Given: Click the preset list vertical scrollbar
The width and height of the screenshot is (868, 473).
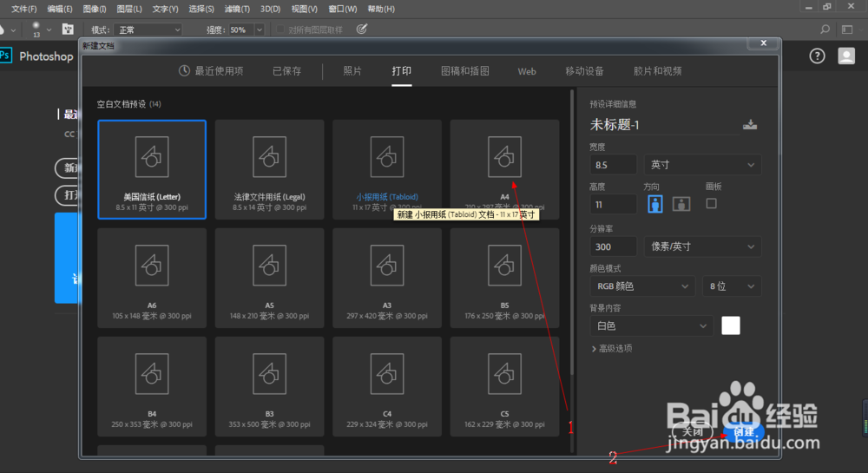Looking at the screenshot, I should [572, 233].
